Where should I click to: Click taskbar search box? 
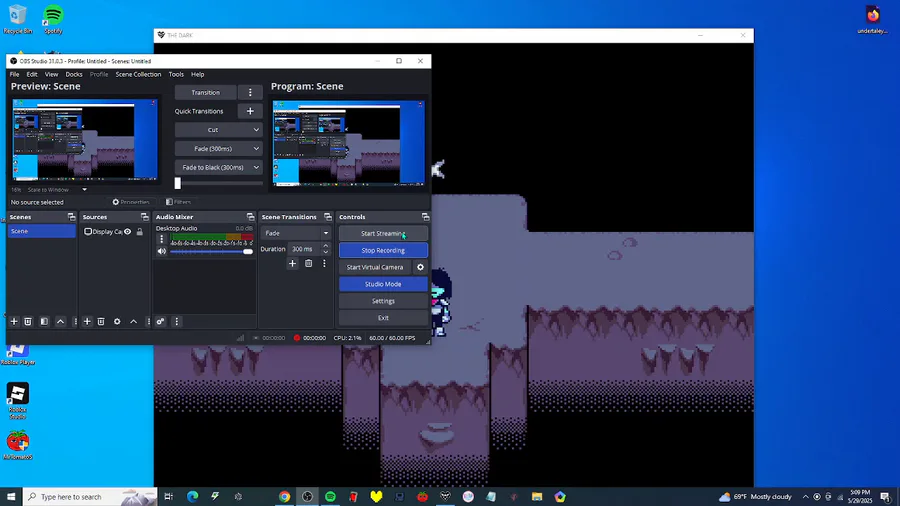(x=90, y=497)
